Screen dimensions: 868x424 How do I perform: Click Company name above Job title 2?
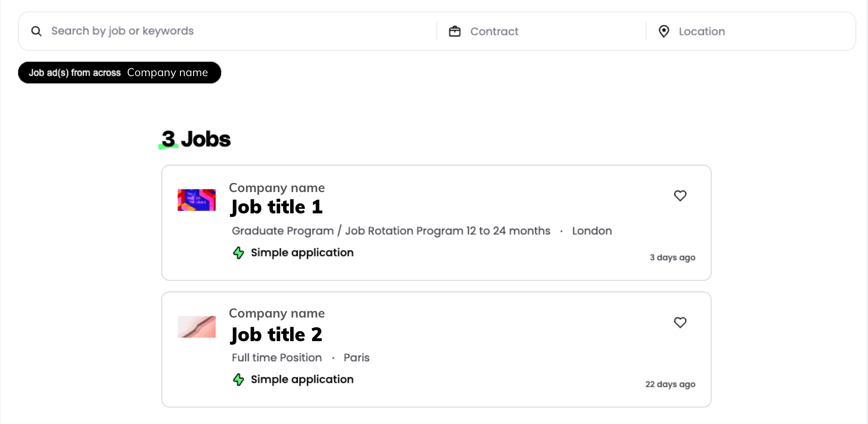pos(277,313)
